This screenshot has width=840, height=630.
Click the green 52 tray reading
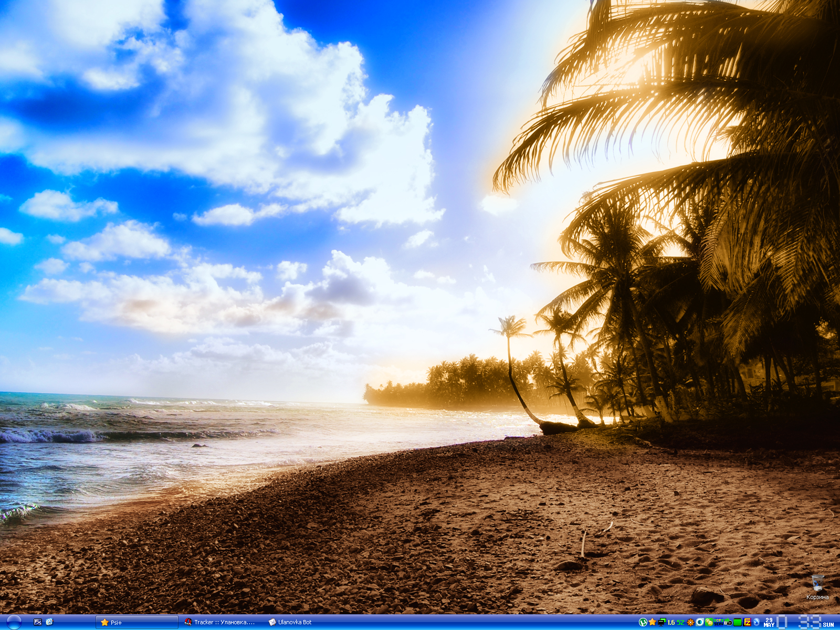click(x=680, y=623)
